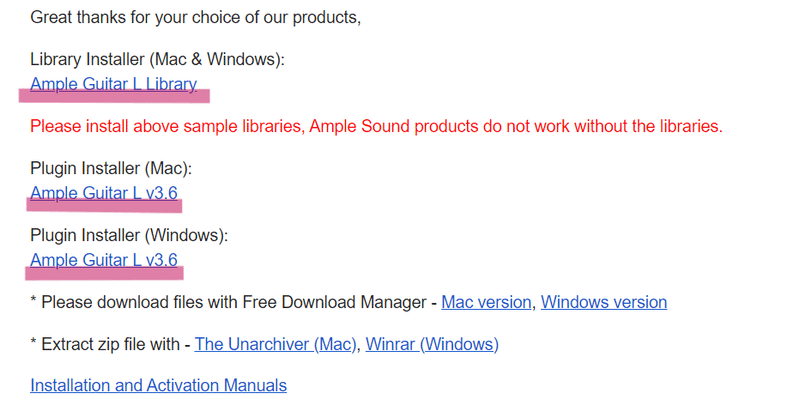Follow The Unarchiver (Mac) link
The height and width of the screenshot is (411, 800).
point(275,344)
